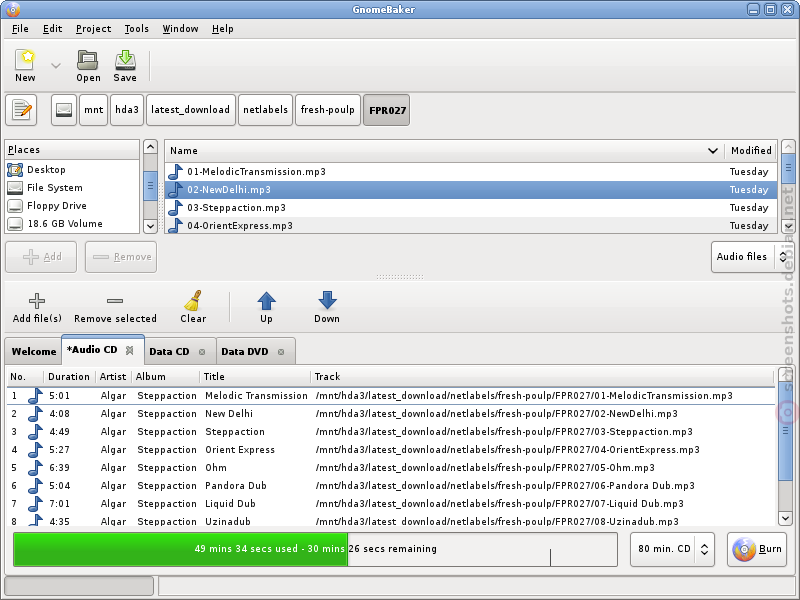Viewport: 800px width, 600px height.
Task: Go to the fresh-poulp path button
Action: coord(328,110)
